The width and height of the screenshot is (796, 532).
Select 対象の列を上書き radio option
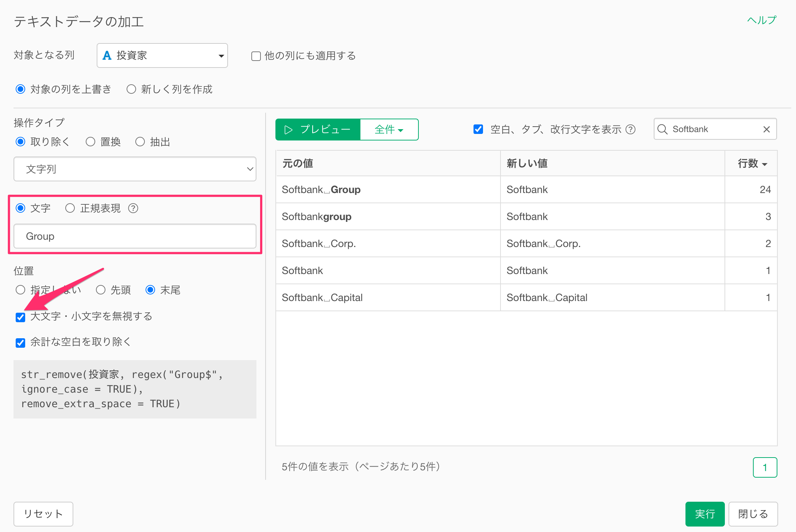20,89
